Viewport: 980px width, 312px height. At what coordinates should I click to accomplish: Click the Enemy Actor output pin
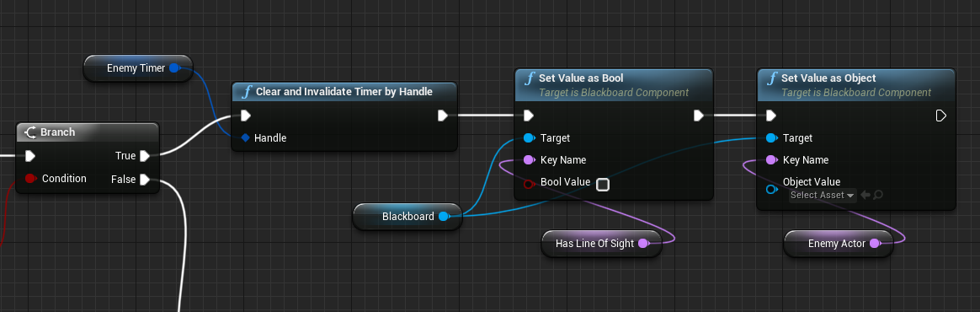pos(875,244)
